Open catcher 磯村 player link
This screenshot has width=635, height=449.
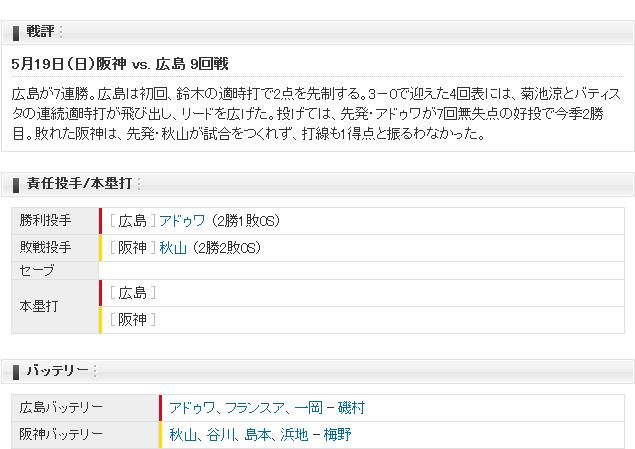click(x=352, y=408)
